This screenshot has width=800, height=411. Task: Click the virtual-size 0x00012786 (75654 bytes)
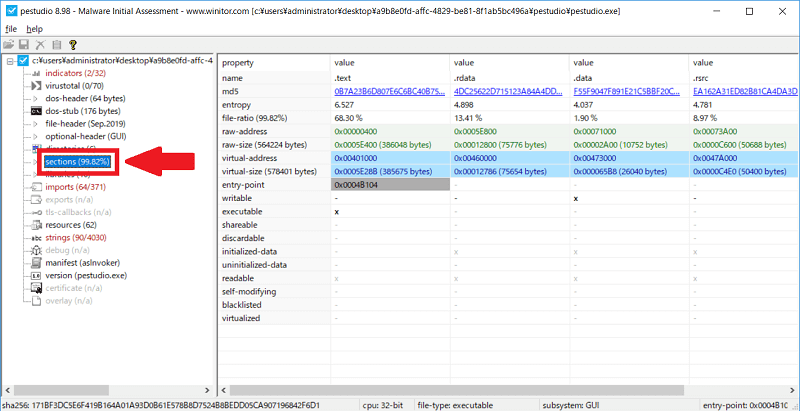pyautogui.click(x=500, y=171)
